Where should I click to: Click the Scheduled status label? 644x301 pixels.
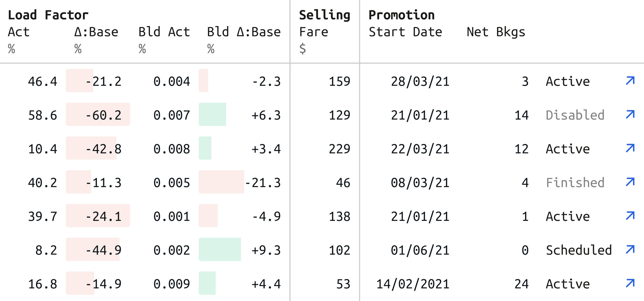pyautogui.click(x=579, y=250)
